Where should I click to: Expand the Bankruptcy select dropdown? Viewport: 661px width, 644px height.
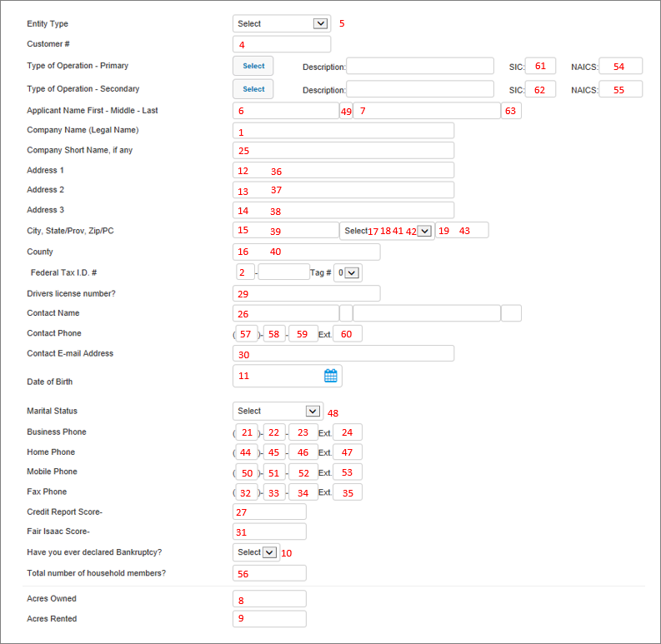tap(256, 552)
